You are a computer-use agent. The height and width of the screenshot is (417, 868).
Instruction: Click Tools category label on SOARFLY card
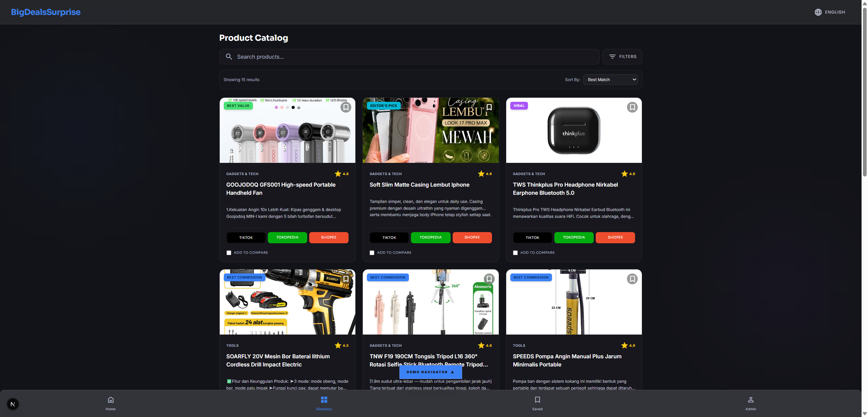click(x=232, y=345)
